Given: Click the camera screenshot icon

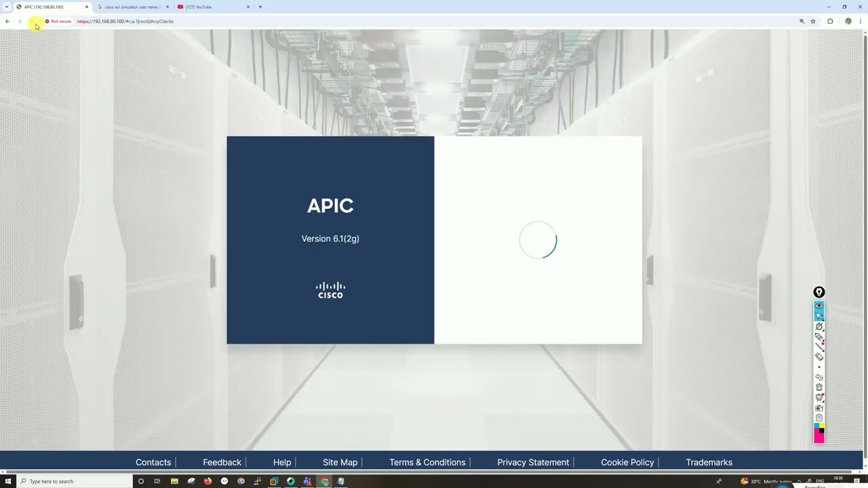Looking at the screenshot, I should (x=819, y=408).
